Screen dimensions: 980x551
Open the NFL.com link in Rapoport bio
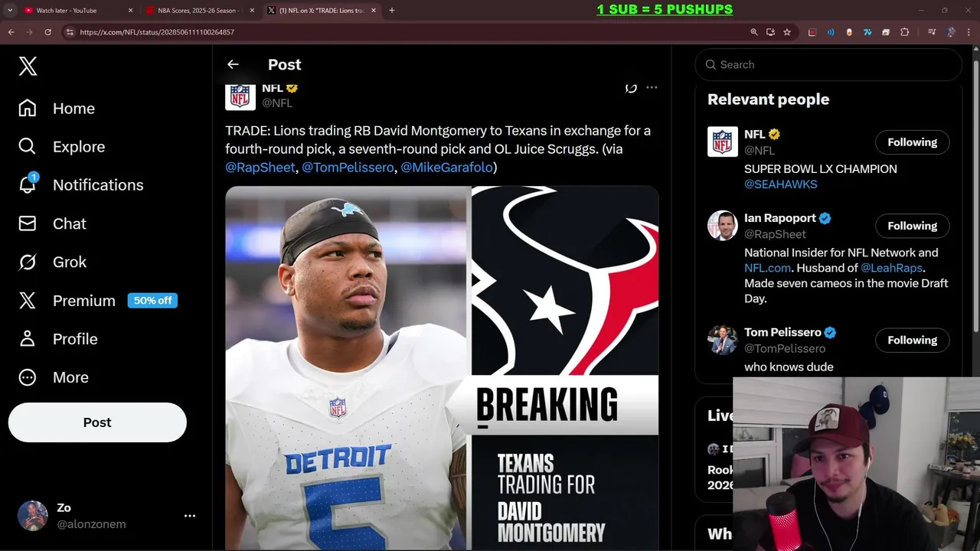[767, 268]
